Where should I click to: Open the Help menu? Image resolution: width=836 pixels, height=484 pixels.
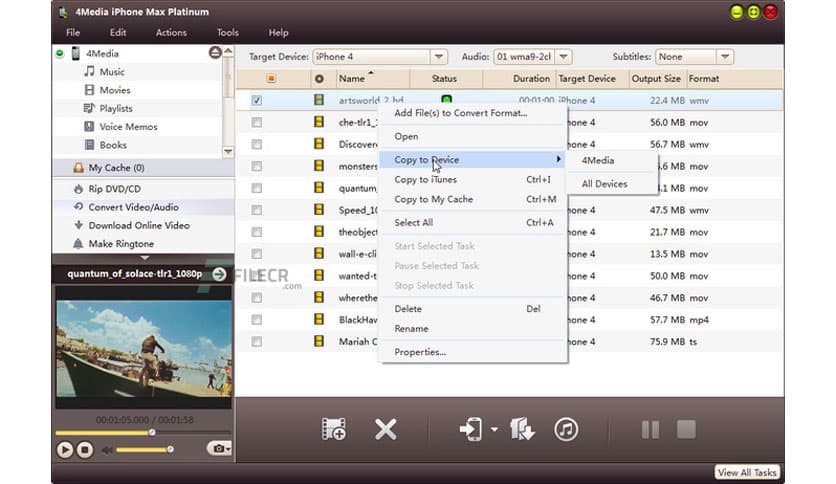coord(278,33)
